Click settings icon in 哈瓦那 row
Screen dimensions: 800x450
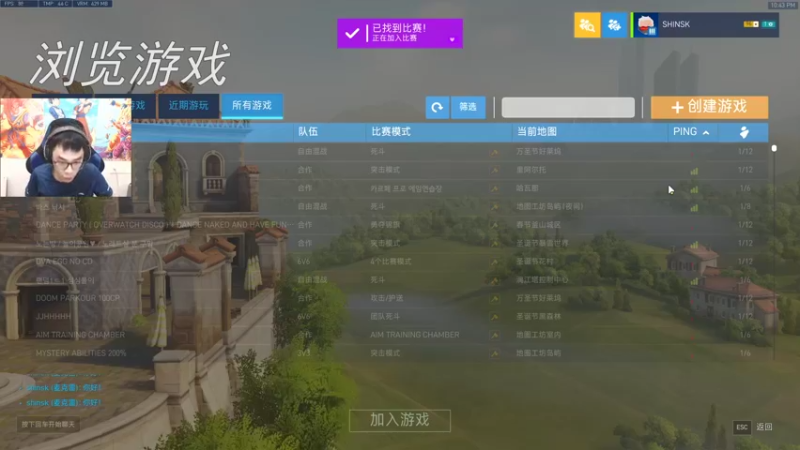pyautogui.click(x=494, y=188)
